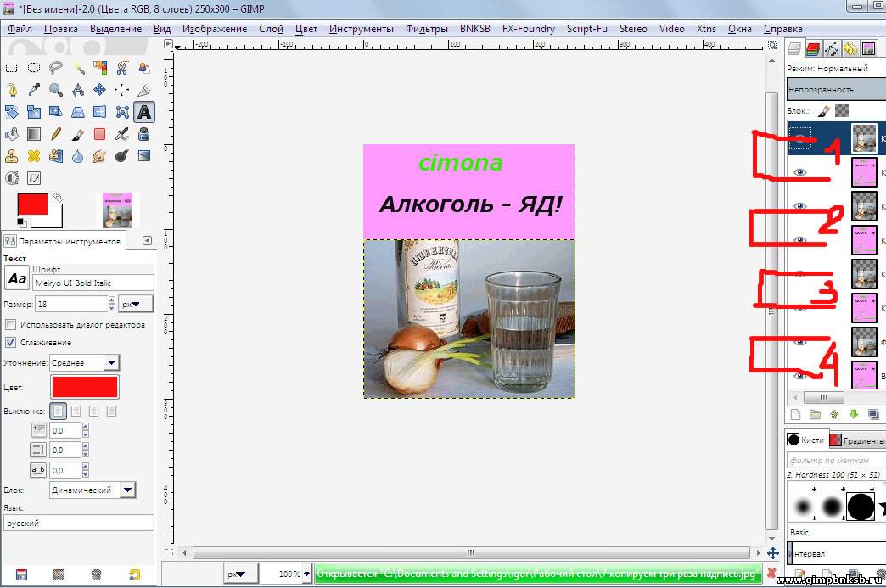Open the 'Блок' Динамический dropdown

93,490
